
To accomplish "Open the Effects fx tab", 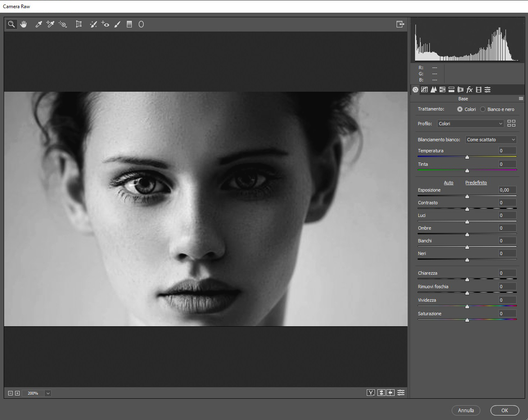I will 469,90.
